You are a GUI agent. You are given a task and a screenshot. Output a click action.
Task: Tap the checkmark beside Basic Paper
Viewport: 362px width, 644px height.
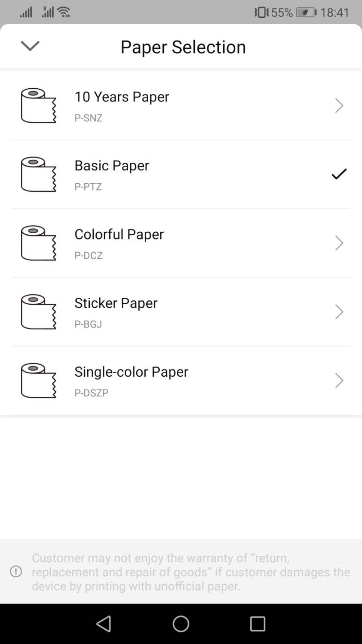tap(339, 174)
